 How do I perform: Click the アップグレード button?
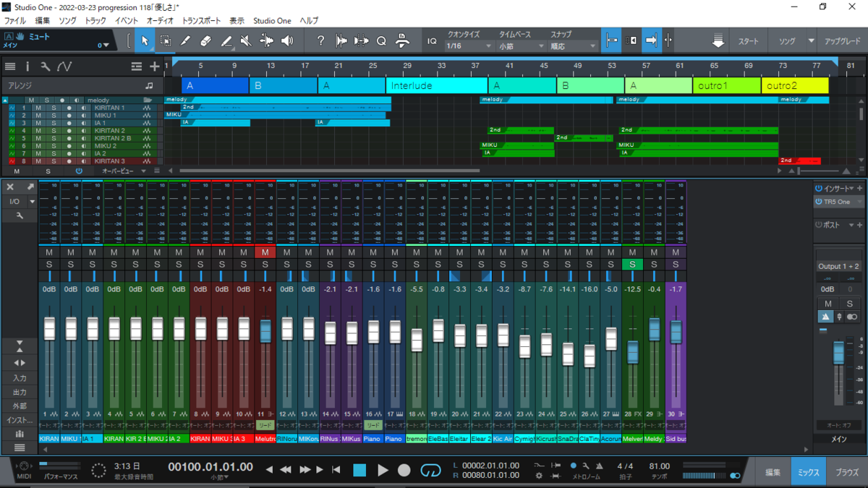[x=843, y=41]
